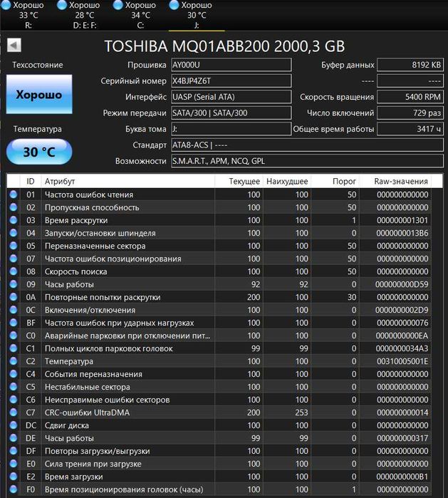Click status icon of row E2 Время загрузки

click(x=14, y=476)
